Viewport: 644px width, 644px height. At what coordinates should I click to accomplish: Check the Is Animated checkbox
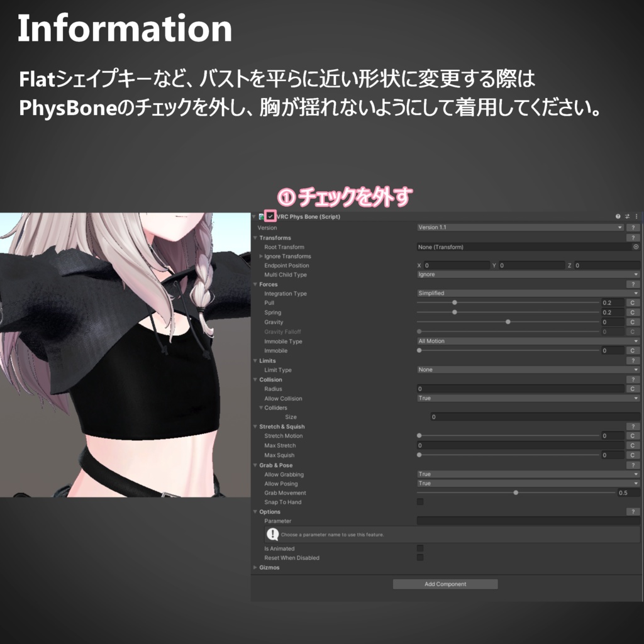(419, 548)
